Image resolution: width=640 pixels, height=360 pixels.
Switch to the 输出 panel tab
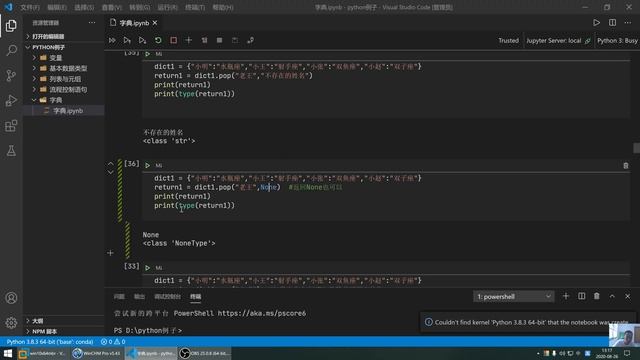(139, 296)
